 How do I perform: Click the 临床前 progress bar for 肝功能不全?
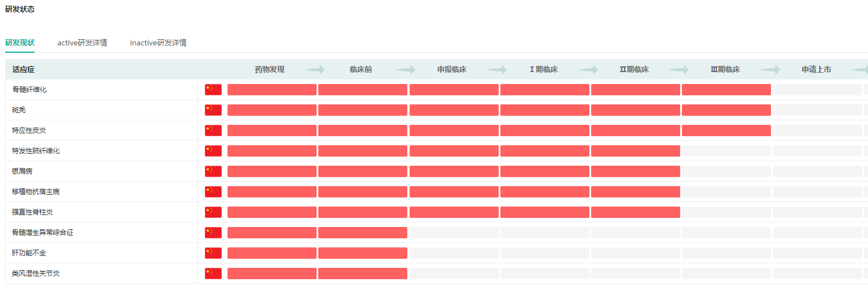(x=363, y=253)
